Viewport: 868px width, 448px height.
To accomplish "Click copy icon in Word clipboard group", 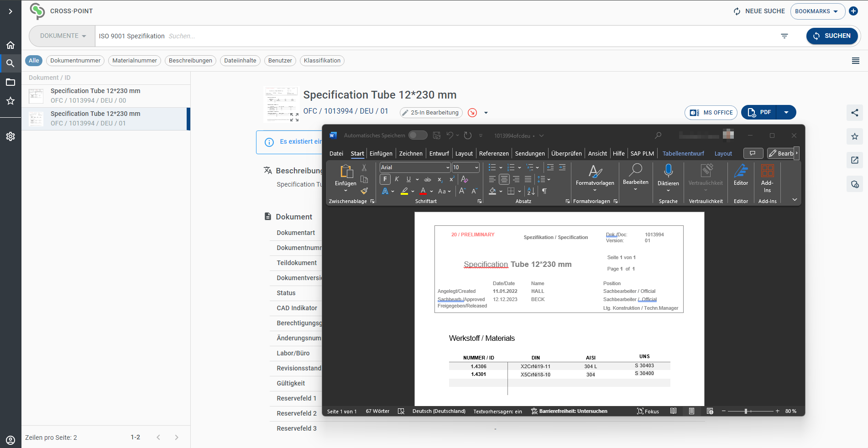I will tap(364, 179).
